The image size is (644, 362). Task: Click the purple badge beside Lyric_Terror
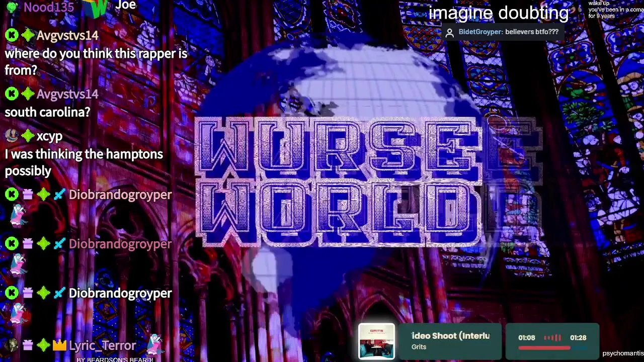28,345
